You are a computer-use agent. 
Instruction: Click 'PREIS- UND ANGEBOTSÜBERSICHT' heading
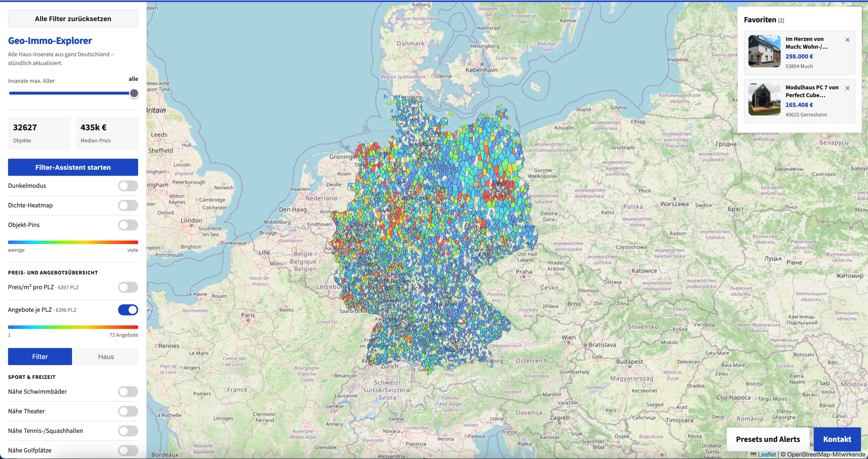point(53,273)
